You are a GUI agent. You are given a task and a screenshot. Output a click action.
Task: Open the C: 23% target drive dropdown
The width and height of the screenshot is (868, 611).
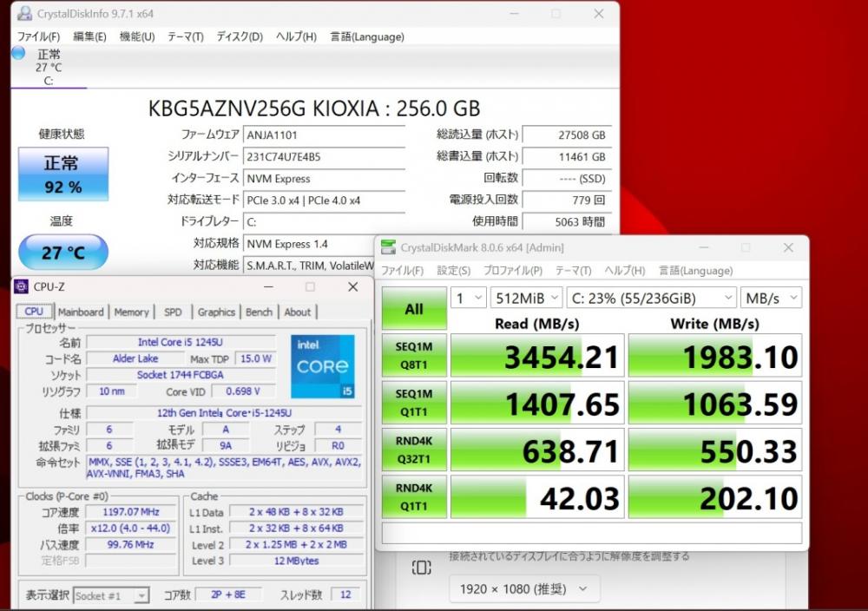(652, 298)
